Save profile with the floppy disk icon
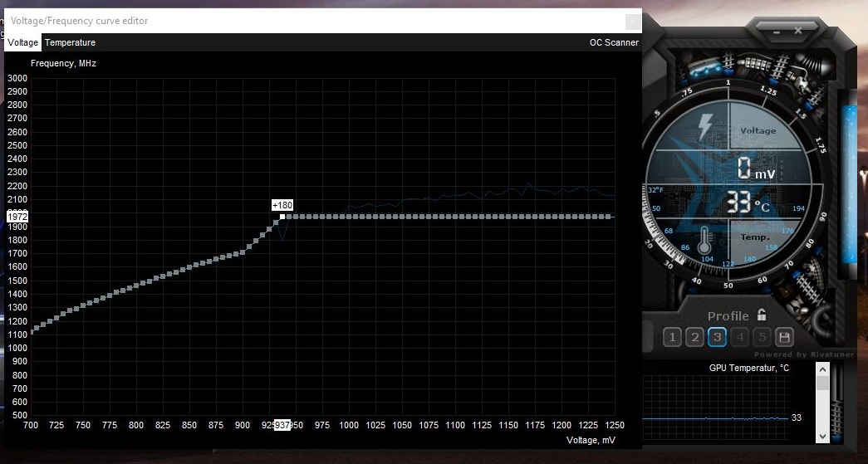 coord(784,337)
